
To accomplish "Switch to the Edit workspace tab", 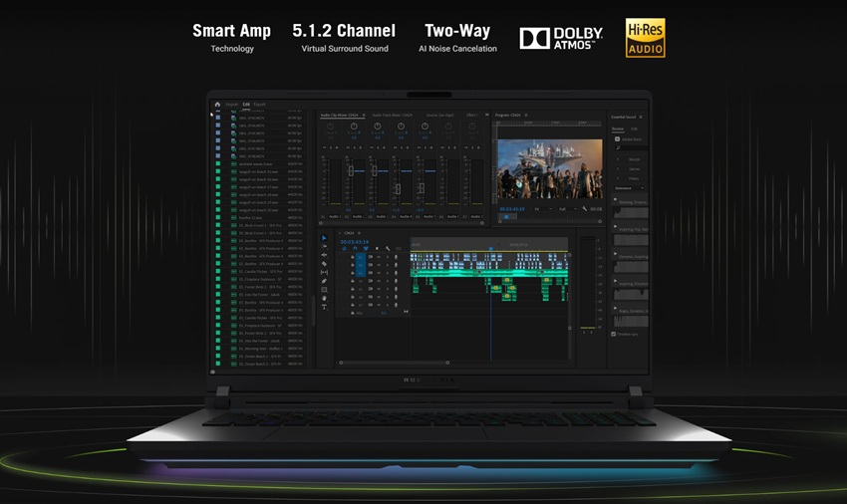I will [x=246, y=105].
